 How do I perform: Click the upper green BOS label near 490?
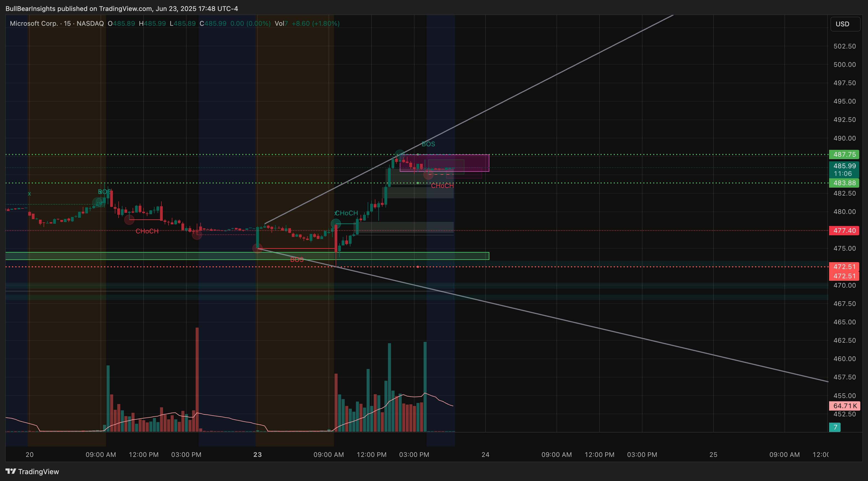coord(428,144)
